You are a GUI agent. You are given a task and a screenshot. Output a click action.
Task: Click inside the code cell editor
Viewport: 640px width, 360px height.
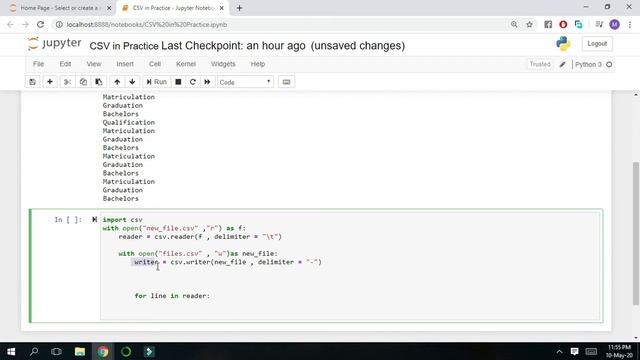(x=350, y=265)
